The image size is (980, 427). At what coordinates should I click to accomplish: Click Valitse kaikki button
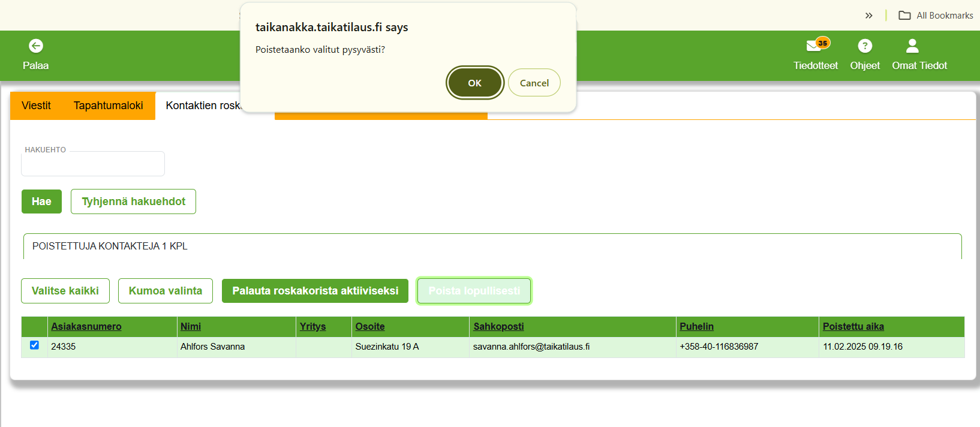[65, 291]
